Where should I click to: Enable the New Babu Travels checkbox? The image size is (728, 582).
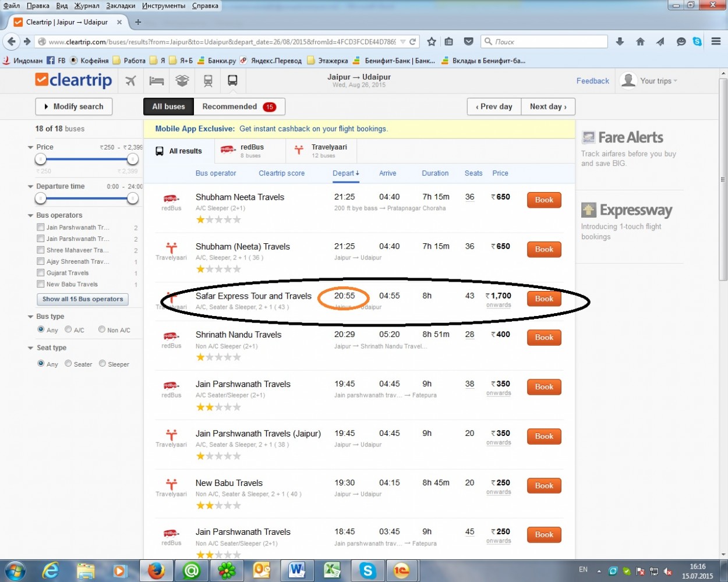click(x=41, y=284)
